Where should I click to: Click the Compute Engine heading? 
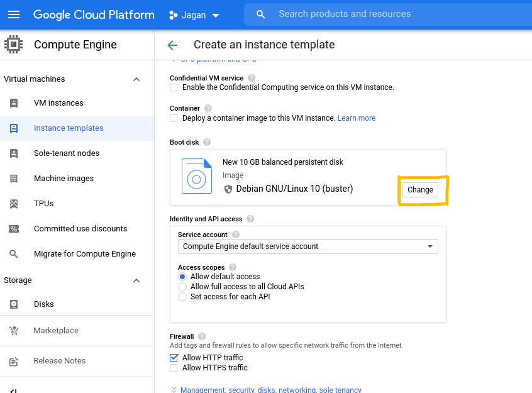point(75,45)
